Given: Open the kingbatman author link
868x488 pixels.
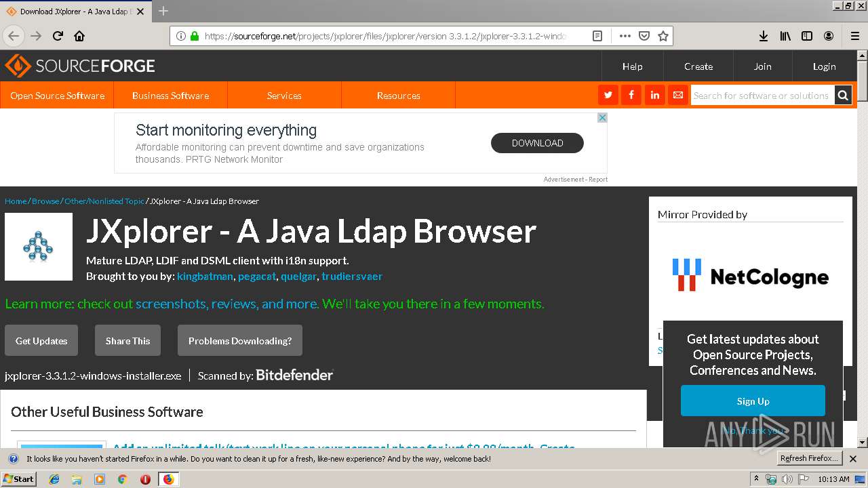Looking at the screenshot, I should tap(205, 277).
